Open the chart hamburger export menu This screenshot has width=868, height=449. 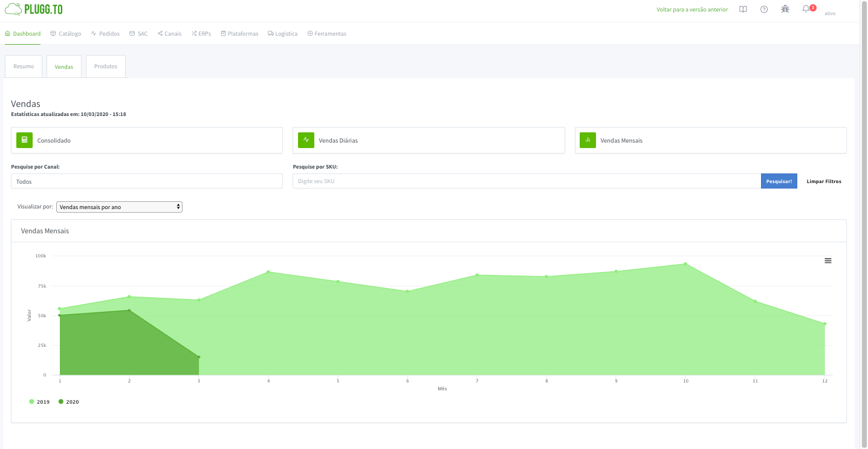(828, 260)
